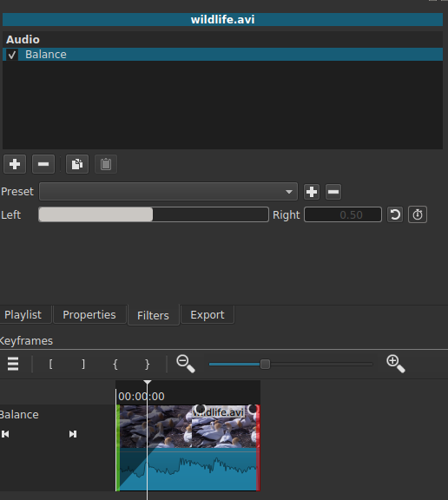The height and width of the screenshot is (500, 448).
Task: Add a new filter with plus button
Action: coord(15,164)
